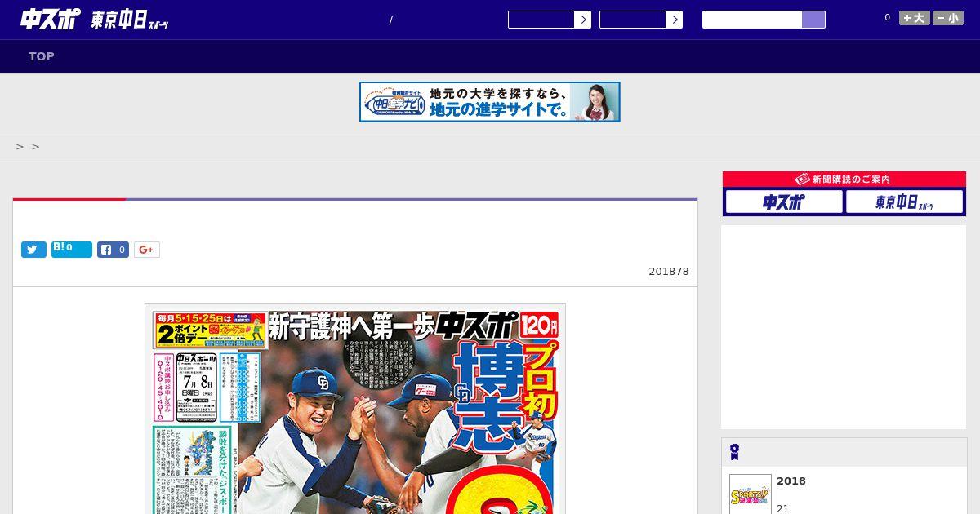Image resolution: width=980 pixels, height=514 pixels.
Task: Focus the header search input field
Action: [752, 20]
